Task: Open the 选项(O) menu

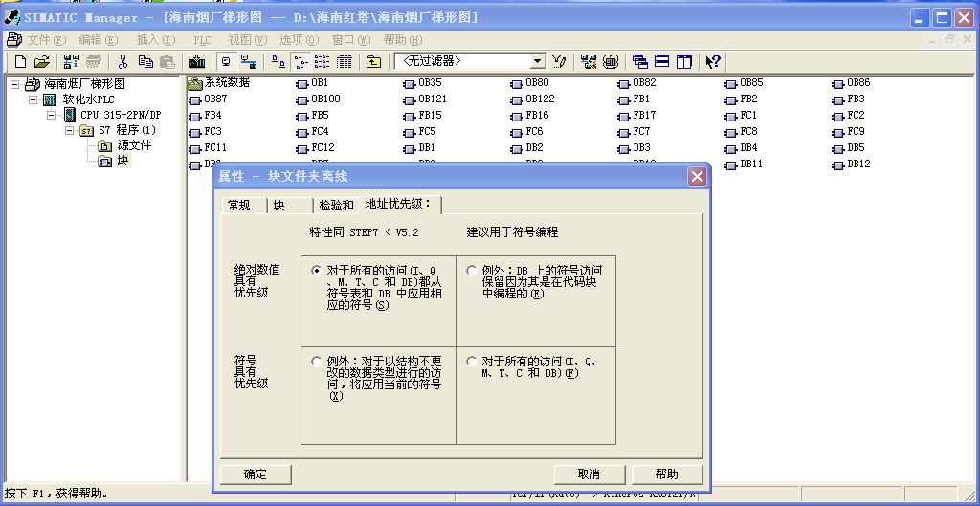Action: (x=300, y=40)
